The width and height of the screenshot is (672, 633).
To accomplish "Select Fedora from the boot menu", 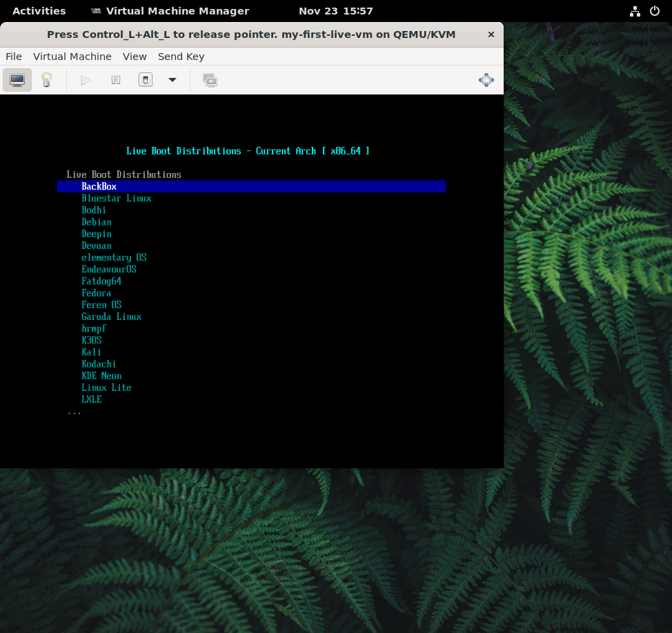I will click(96, 293).
